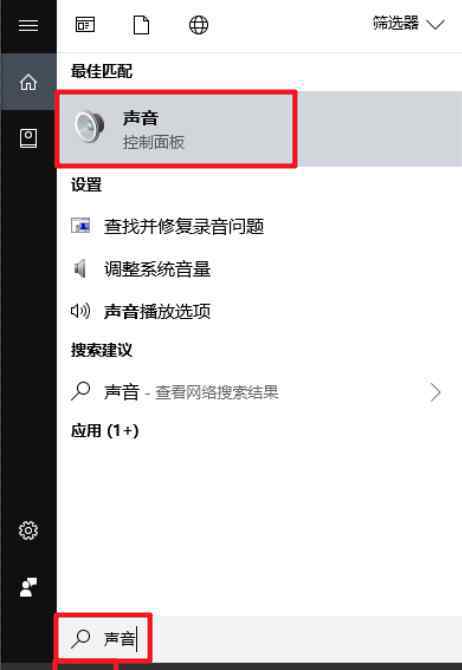Filter results by Apps icon
This screenshot has height=670, width=462.
click(85, 24)
